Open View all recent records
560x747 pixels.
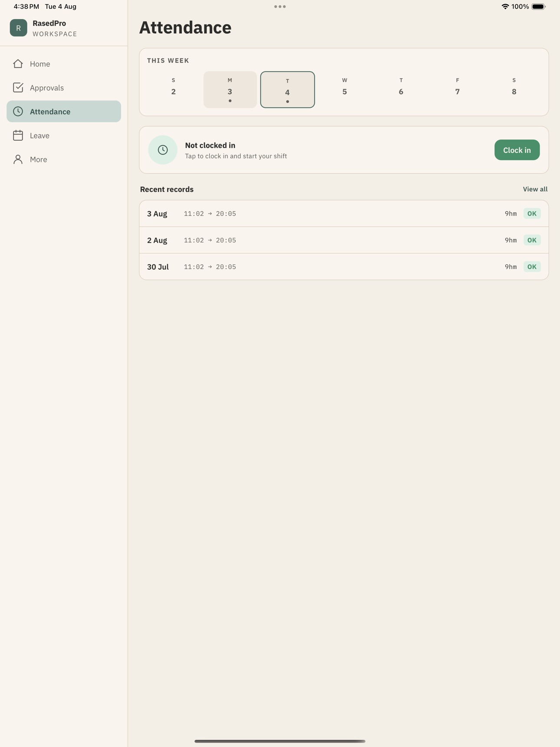point(535,189)
